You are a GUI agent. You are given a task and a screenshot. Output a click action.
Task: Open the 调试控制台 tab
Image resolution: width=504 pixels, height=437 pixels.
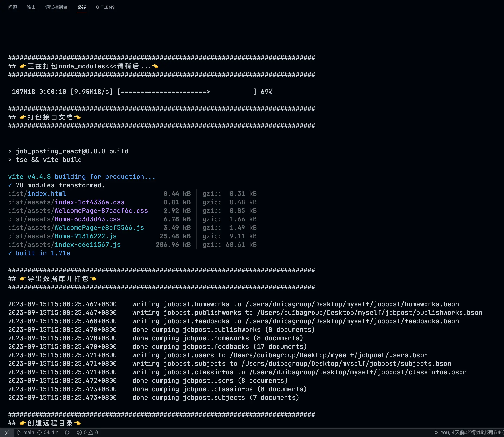coord(56,7)
